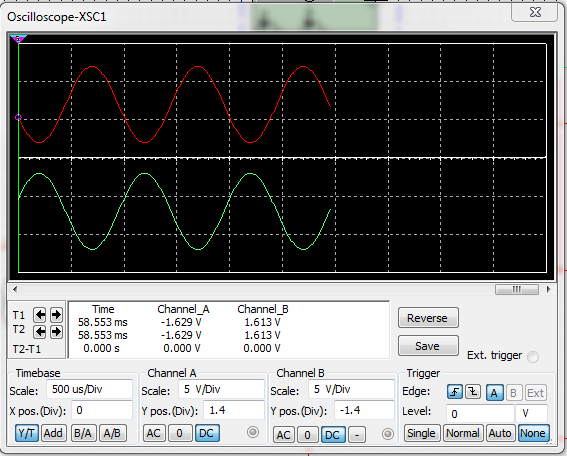
Task: Choose trigger source A
Action: coord(494,392)
